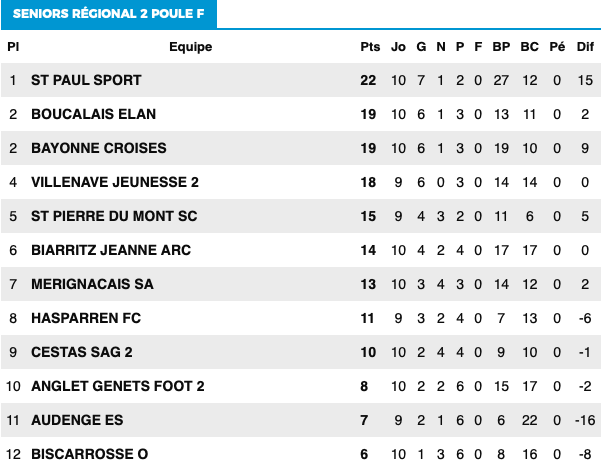The image size is (601, 471).
Task: Select ANGLET GENETS FOOT 2 team
Action: pos(118,386)
